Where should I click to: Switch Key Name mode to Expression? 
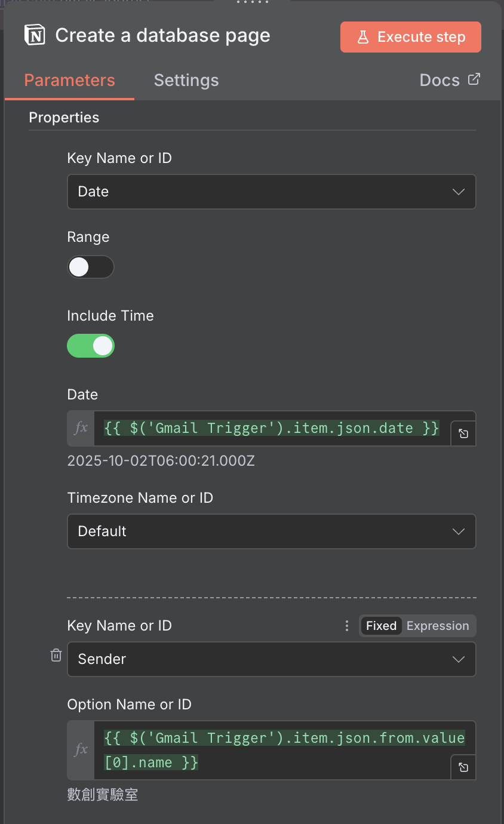tap(438, 626)
